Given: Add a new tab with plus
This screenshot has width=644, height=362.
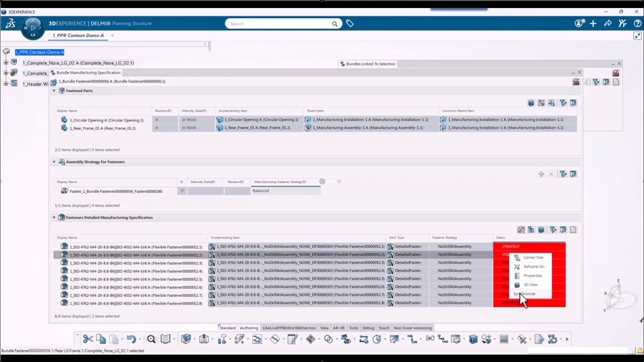Looking at the screenshot, I should (x=112, y=36).
